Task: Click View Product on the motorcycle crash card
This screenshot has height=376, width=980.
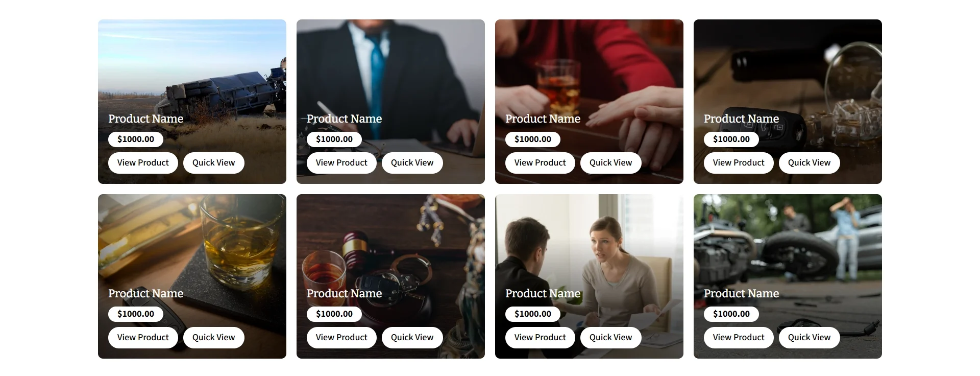Action: (x=739, y=338)
